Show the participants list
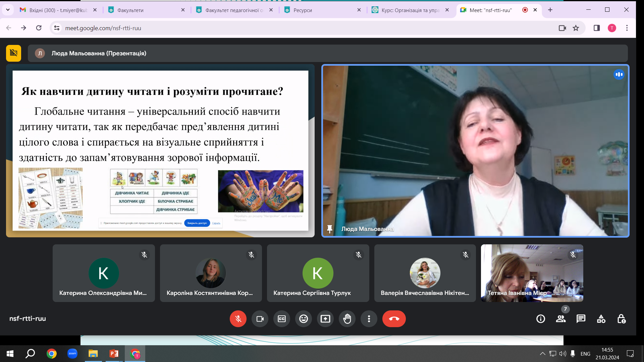The image size is (644, 362). [560, 319]
